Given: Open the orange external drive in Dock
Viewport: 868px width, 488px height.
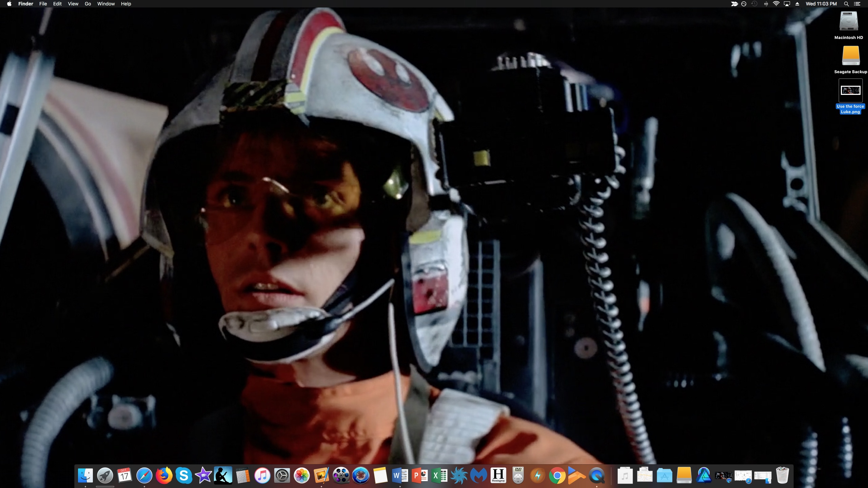Looking at the screenshot, I should point(684,475).
